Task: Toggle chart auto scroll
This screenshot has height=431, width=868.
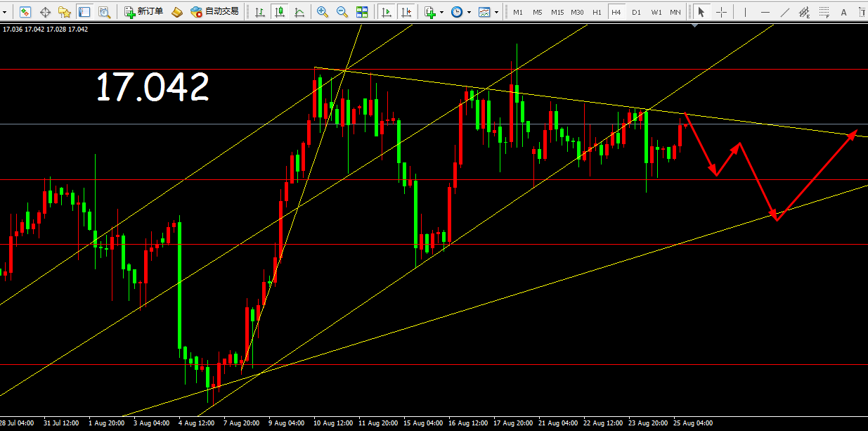Action: click(x=387, y=12)
